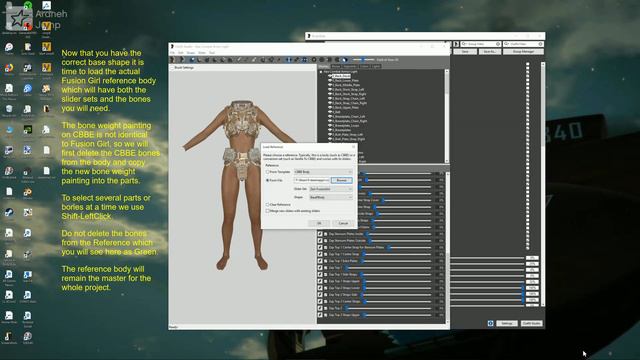Switch to the Lights tab
The width and height of the screenshot is (640, 360).
pyautogui.click(x=376, y=66)
